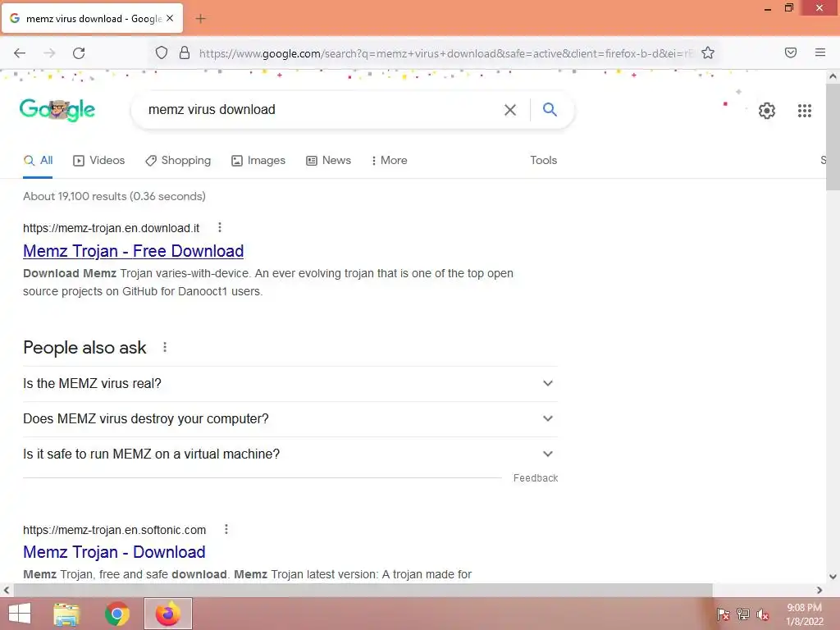Open the 'Memz Trojan - Free Download' link
The height and width of the screenshot is (630, 840).
[134, 251]
